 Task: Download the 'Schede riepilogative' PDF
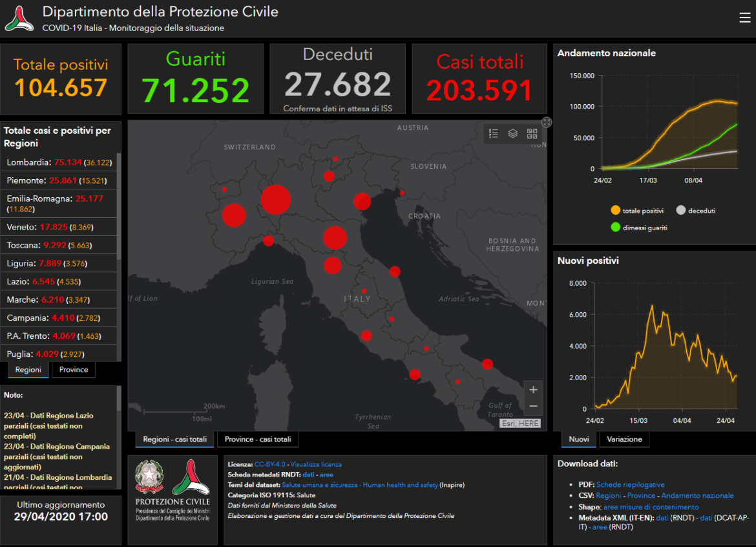[630, 484]
